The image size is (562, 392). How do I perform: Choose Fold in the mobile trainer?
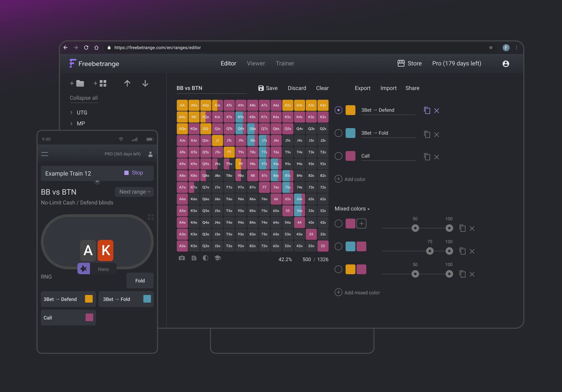tap(140, 281)
